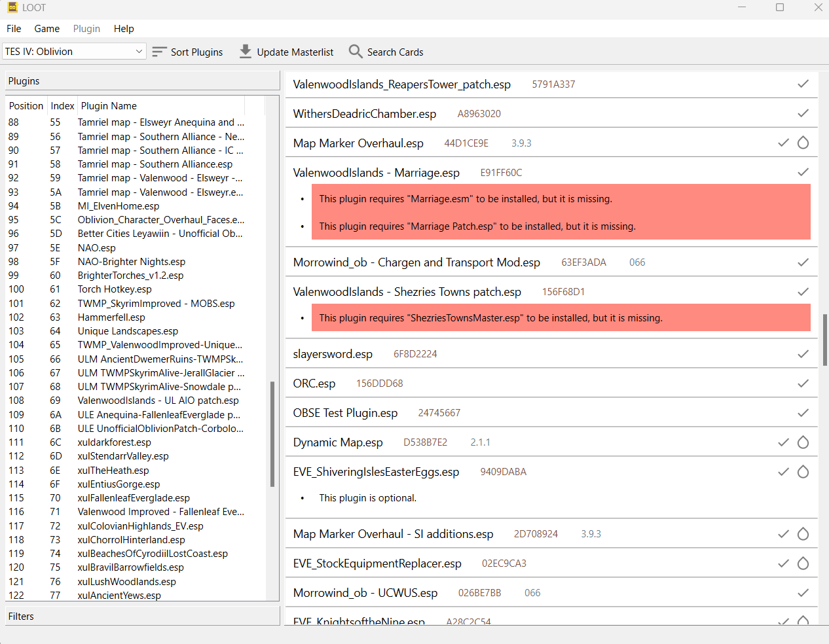The width and height of the screenshot is (829, 644).
Task: Click checkmark on Morrowind_ob - UCWUS.esp card
Action: [803, 593]
